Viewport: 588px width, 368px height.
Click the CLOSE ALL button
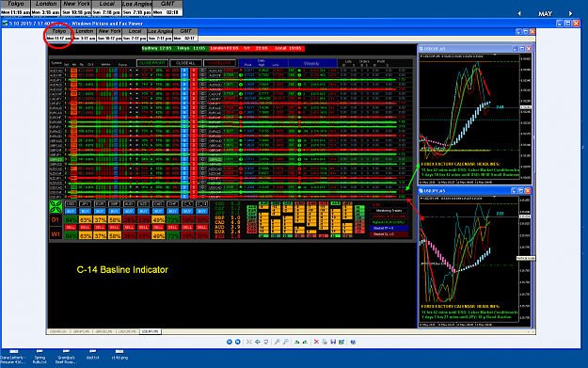click(185, 63)
